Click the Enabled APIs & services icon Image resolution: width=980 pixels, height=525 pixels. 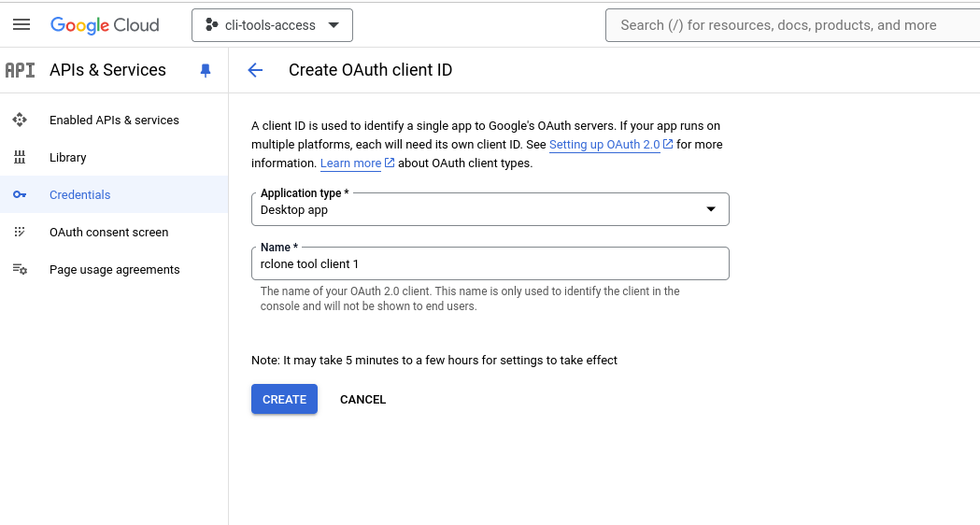(x=20, y=121)
